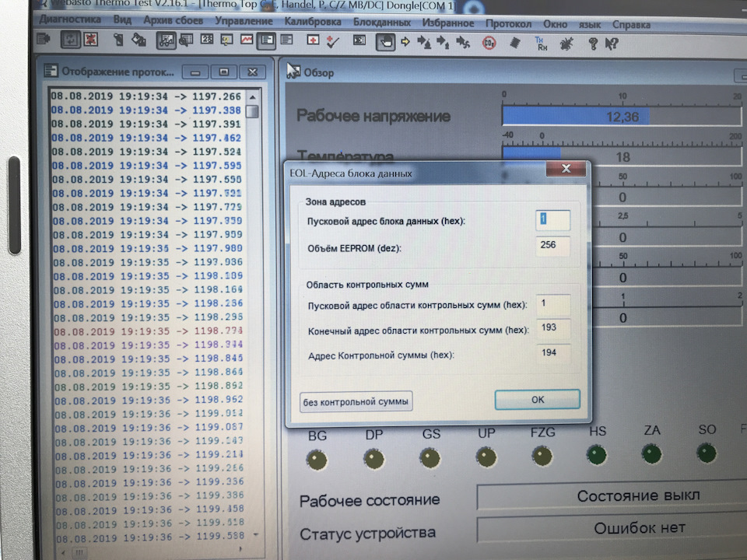
Task: Click the protocol list scrollbar thumb
Action: pos(252,112)
